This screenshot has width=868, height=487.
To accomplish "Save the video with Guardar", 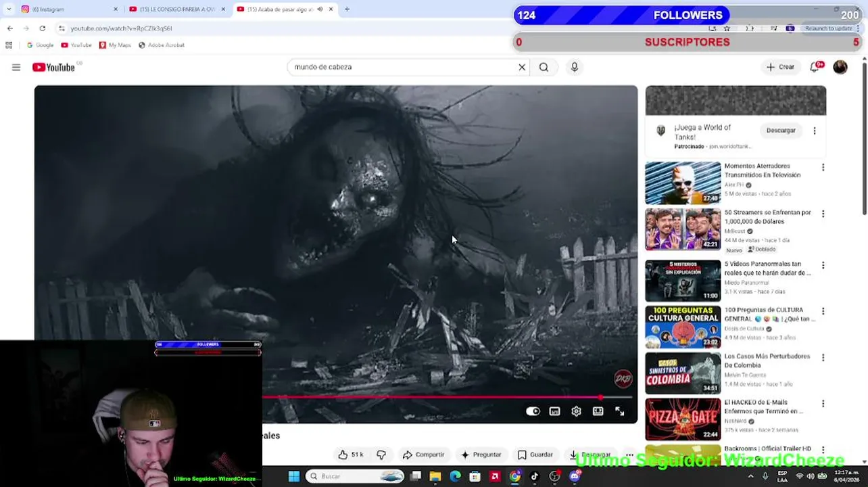I will (x=535, y=455).
